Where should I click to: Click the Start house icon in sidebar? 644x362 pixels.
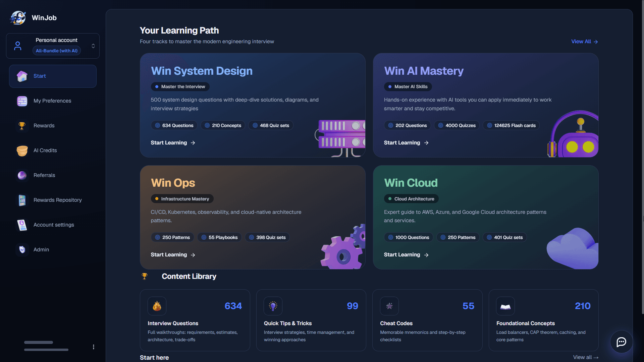click(22, 76)
